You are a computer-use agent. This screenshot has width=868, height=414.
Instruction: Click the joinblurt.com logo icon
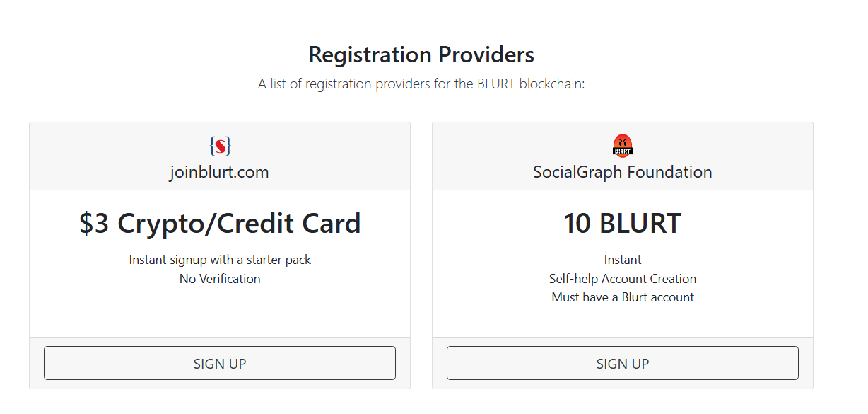(x=220, y=146)
